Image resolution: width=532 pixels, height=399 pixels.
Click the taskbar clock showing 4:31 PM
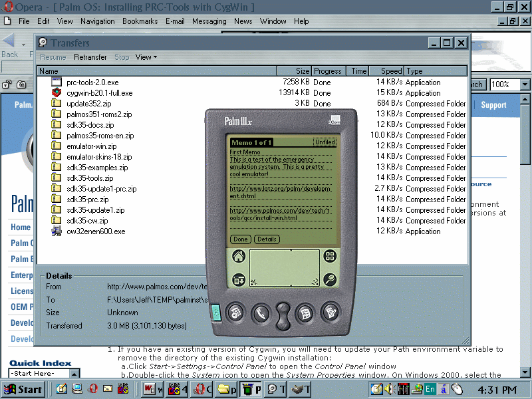[x=496, y=390]
